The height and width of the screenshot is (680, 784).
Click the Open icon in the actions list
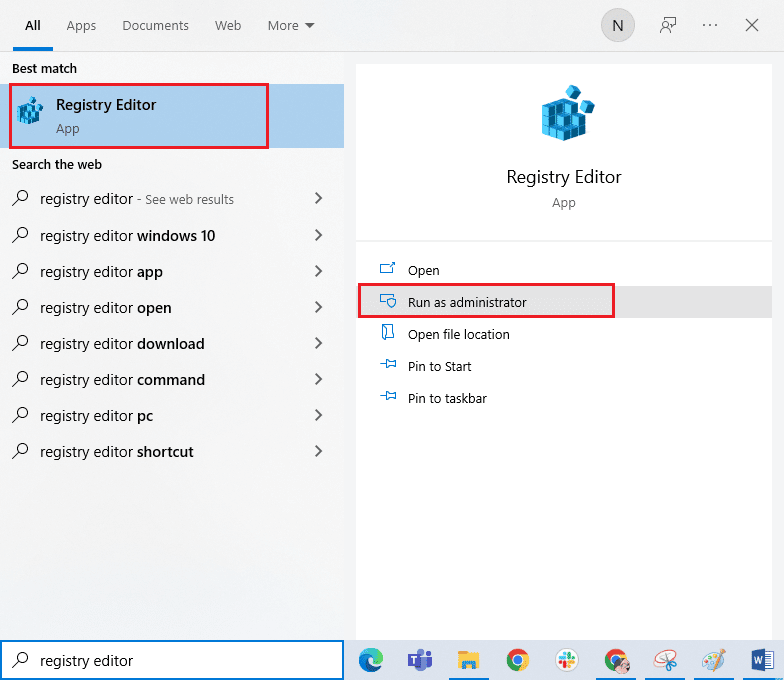pyautogui.click(x=388, y=269)
